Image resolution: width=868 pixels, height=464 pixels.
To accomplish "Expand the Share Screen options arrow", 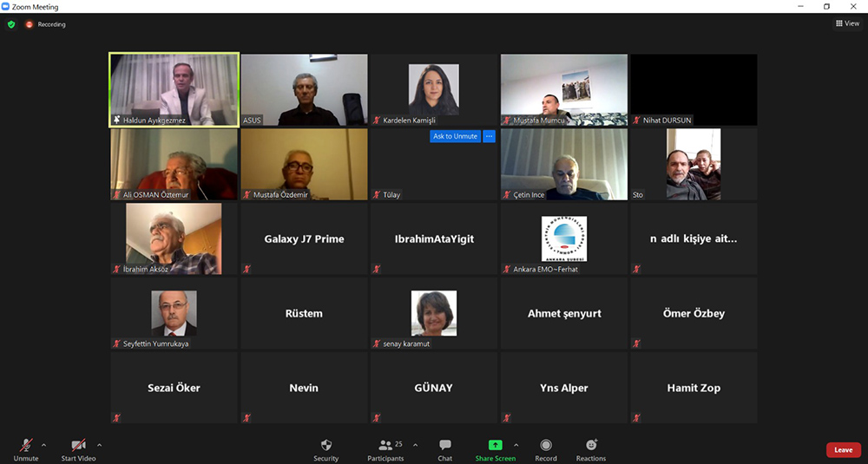I will (516, 445).
